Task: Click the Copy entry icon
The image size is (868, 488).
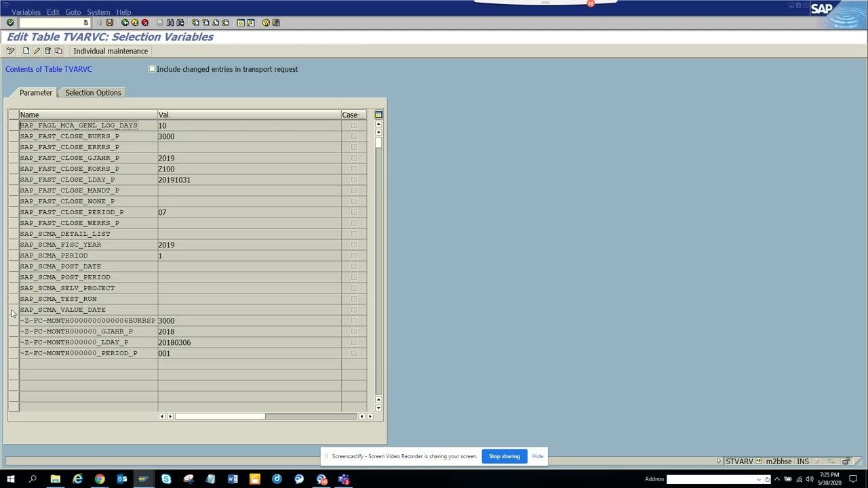Action: [x=58, y=51]
